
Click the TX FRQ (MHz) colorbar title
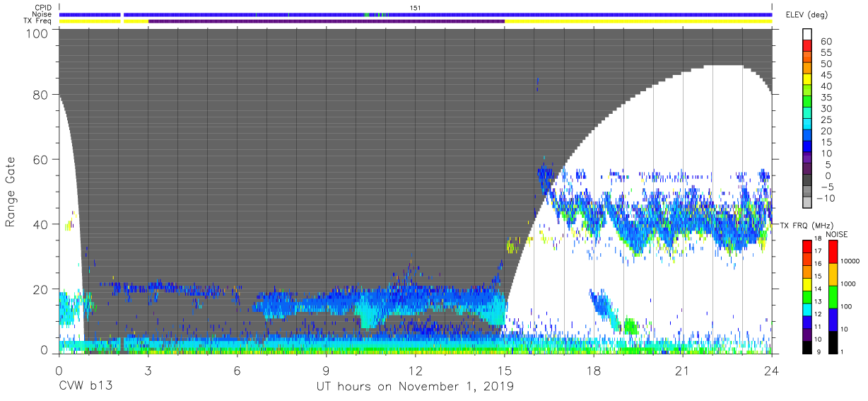[807, 225]
